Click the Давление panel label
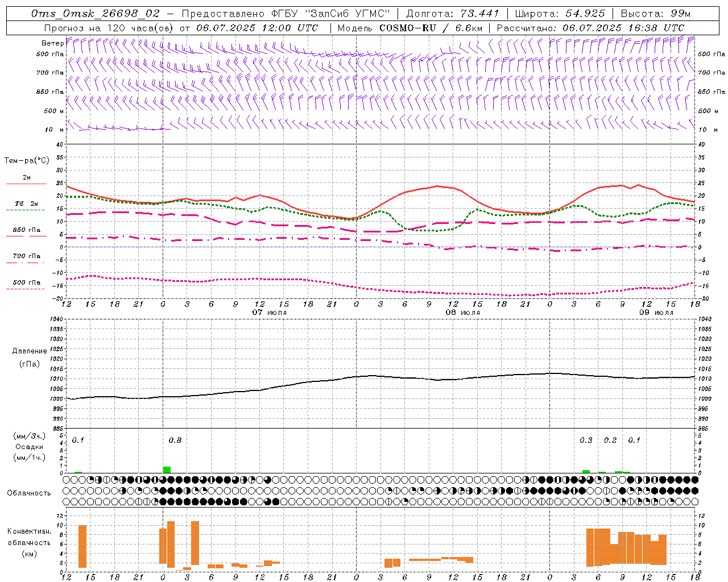 pyautogui.click(x=30, y=351)
